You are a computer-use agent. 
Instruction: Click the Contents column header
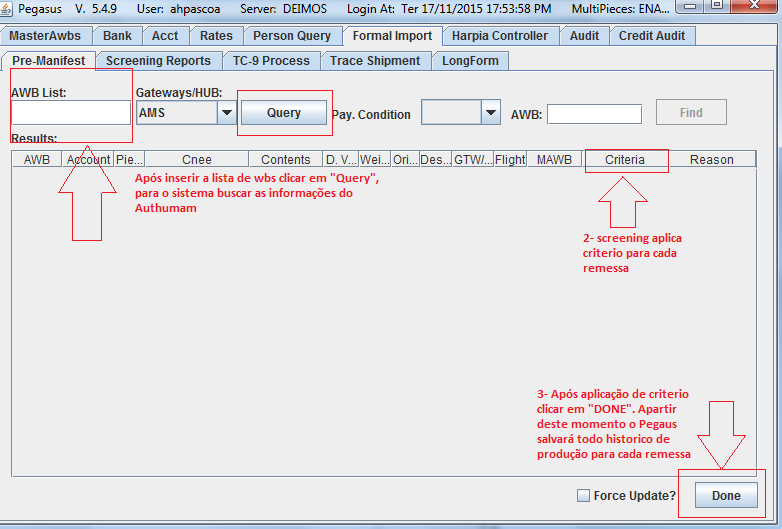click(286, 160)
